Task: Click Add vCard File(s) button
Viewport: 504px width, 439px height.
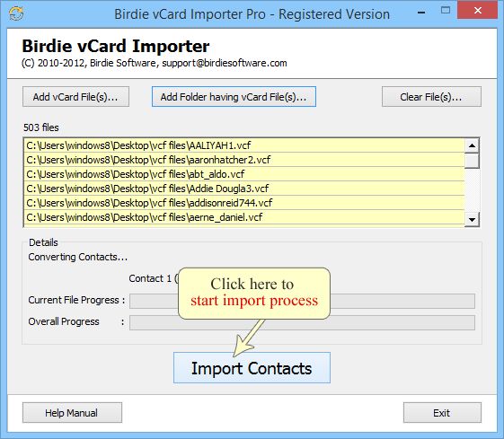Action: [75, 97]
